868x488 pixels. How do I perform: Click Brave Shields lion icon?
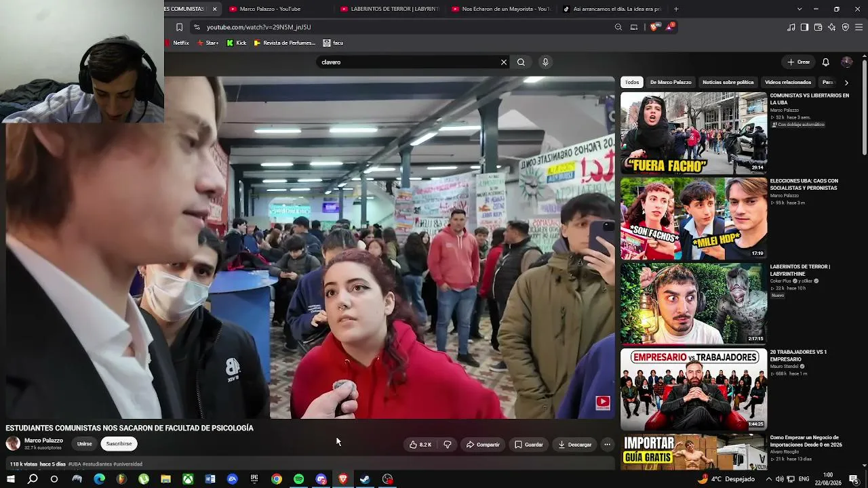click(x=654, y=27)
